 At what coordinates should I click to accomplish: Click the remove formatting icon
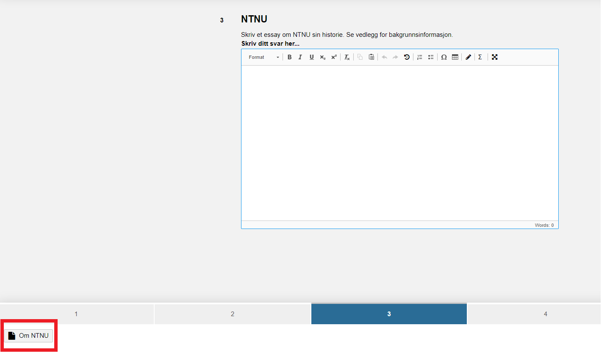(x=347, y=57)
